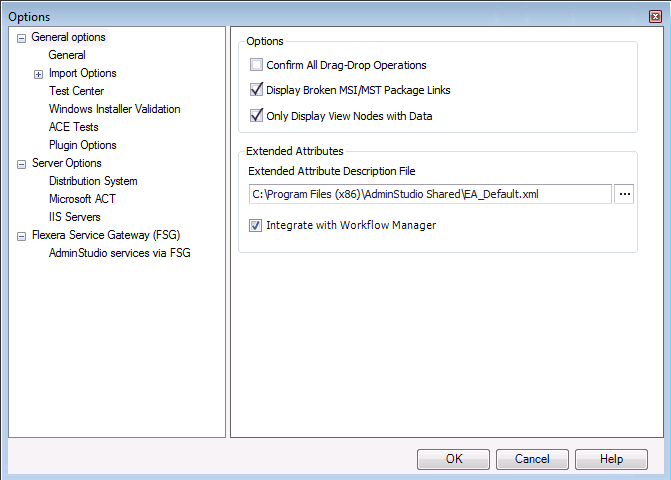This screenshot has width=671, height=480.
Task: Go to ACE Tests options
Action: click(73, 127)
